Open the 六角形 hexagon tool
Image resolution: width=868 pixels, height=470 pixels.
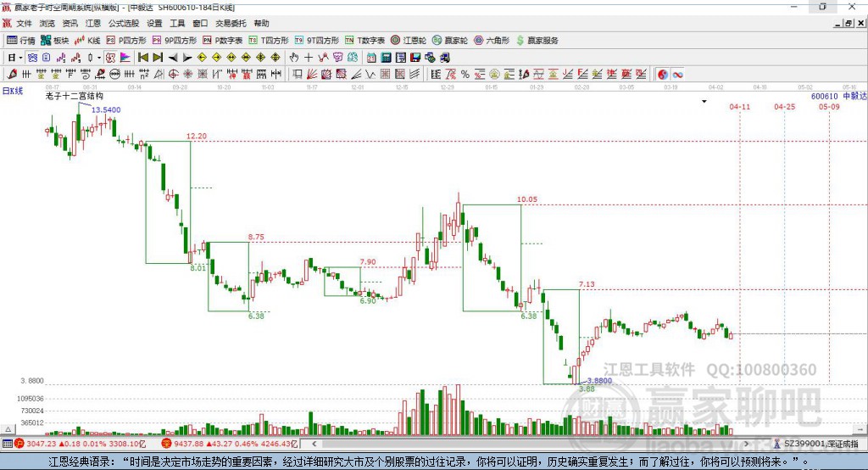click(x=492, y=41)
